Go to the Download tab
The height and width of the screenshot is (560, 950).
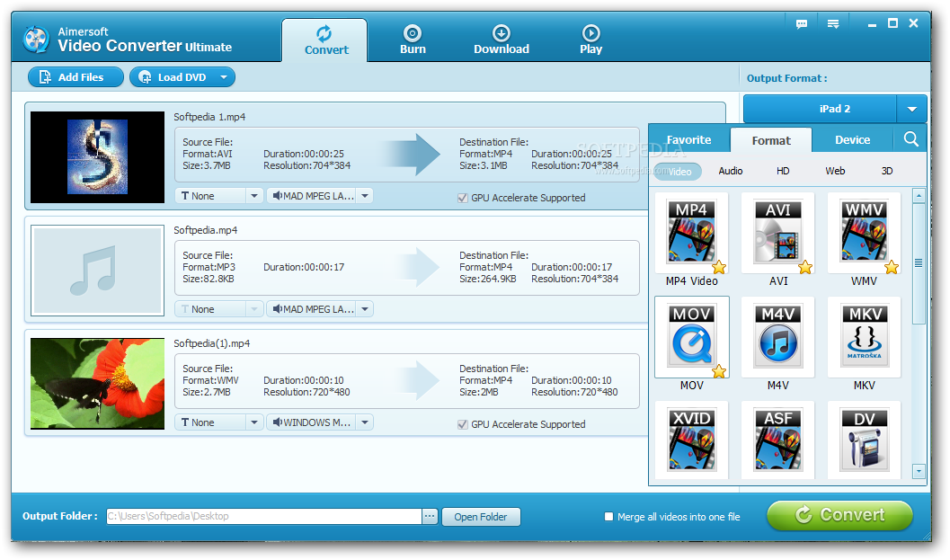point(501,40)
